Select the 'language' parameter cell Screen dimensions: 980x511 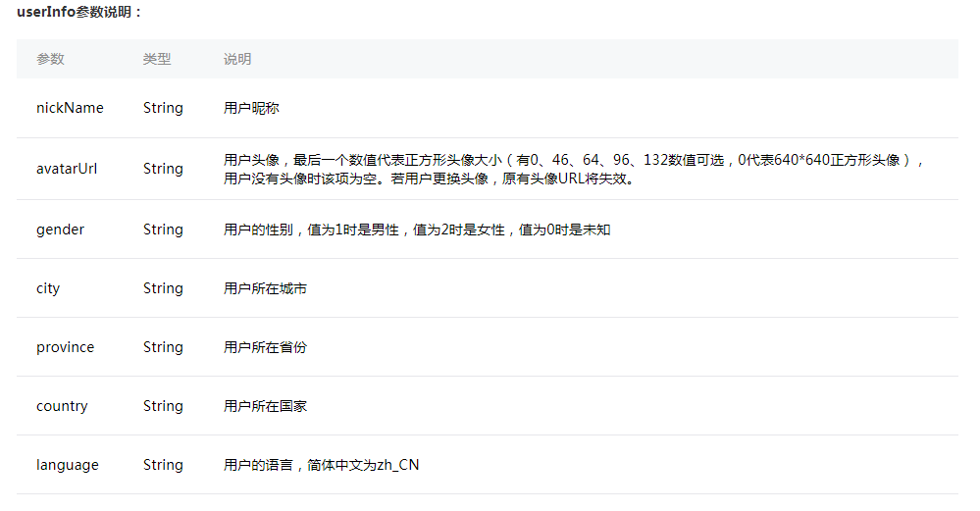(68, 465)
